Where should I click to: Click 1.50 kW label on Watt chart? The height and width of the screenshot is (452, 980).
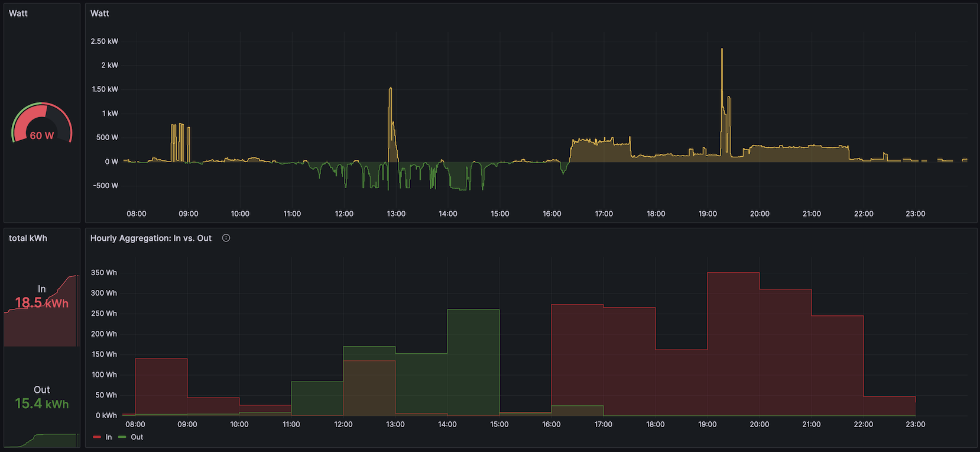pyautogui.click(x=105, y=89)
